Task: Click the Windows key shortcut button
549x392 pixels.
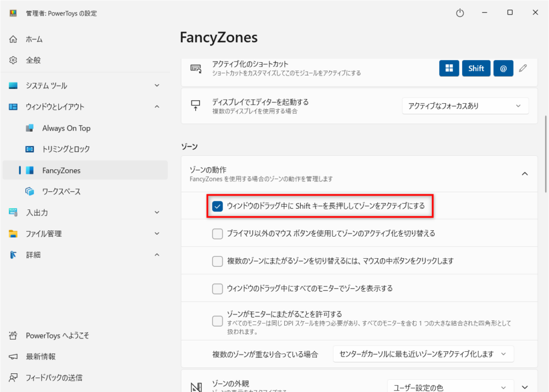Action: pos(449,69)
